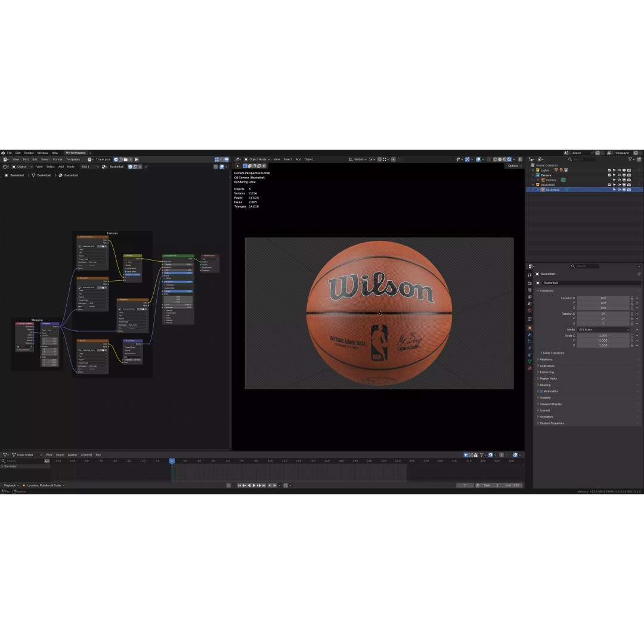Open text file folder icon in text editor
The height and width of the screenshot is (644, 644).
pos(126,159)
